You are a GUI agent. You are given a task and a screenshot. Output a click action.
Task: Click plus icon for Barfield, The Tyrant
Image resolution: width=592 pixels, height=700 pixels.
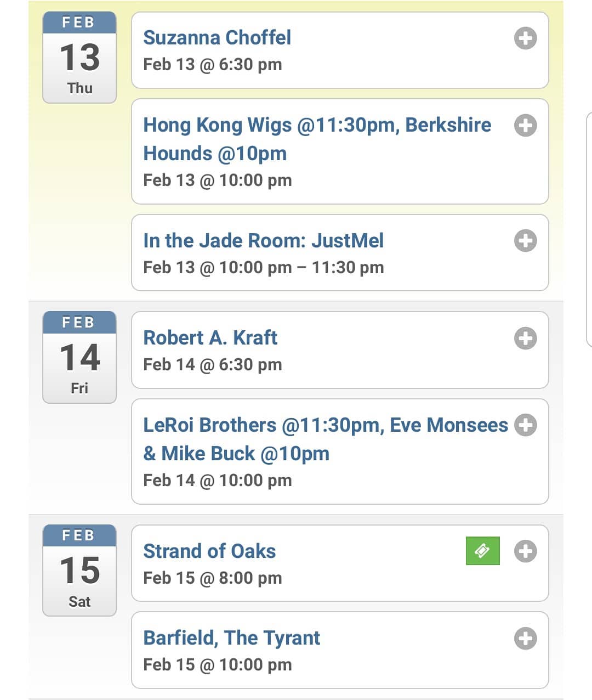click(525, 639)
